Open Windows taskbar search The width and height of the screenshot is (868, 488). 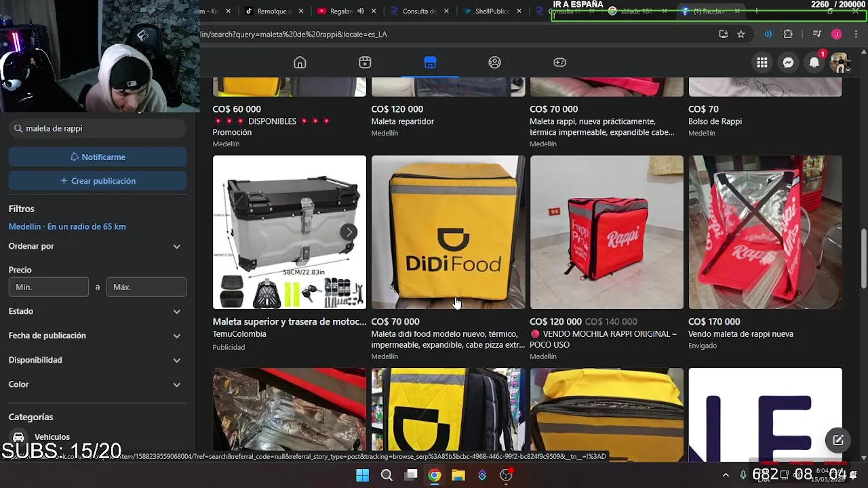click(x=387, y=475)
